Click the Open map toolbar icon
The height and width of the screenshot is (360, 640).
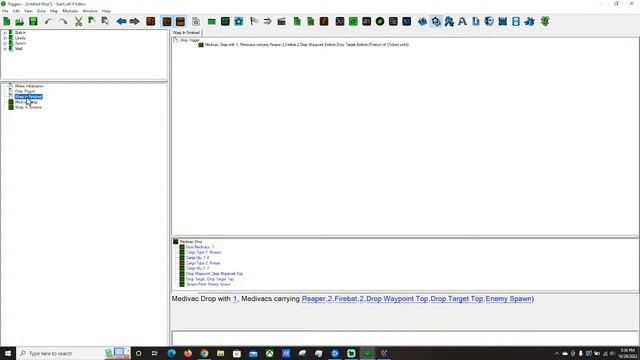(x=19, y=21)
